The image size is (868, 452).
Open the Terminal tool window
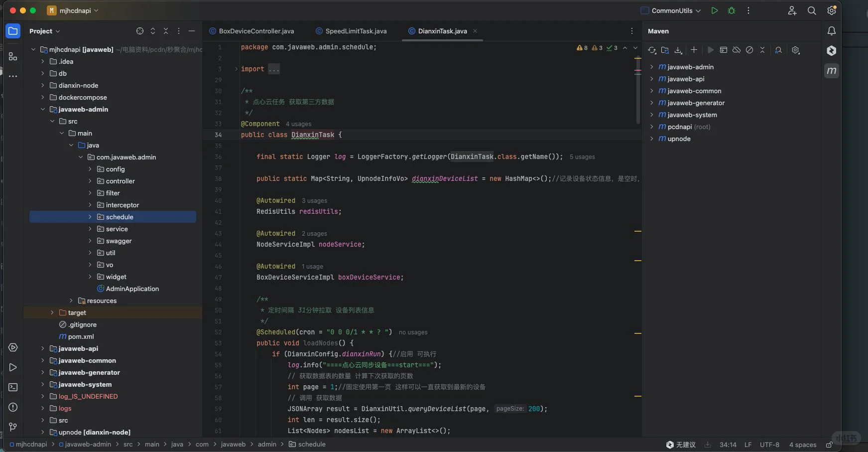[x=13, y=387]
